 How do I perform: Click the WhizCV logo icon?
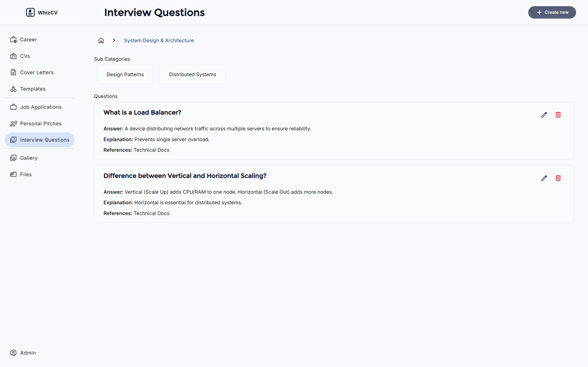click(30, 12)
